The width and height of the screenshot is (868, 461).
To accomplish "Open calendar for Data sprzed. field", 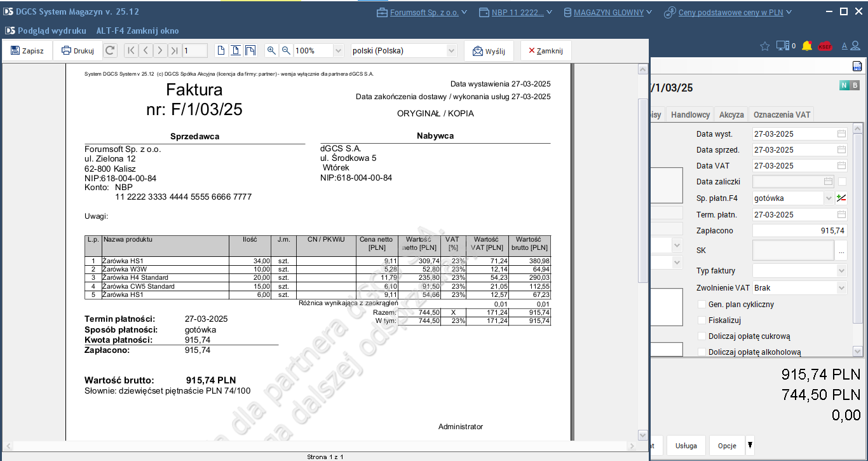I will point(841,150).
